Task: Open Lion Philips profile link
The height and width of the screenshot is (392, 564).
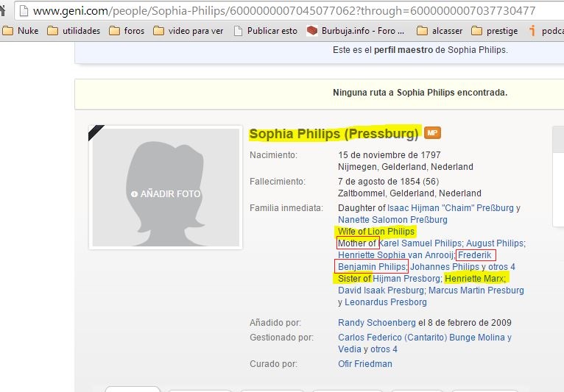Action: tap(391, 232)
